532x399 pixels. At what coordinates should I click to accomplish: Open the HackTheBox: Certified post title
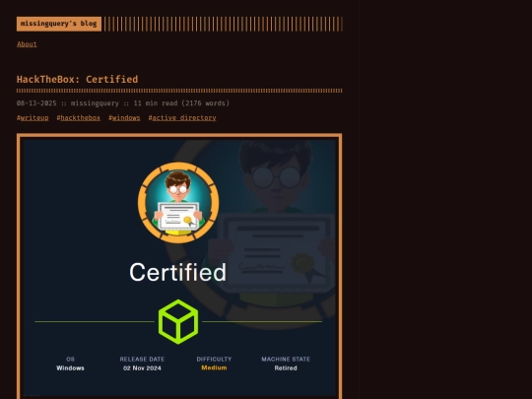point(78,80)
